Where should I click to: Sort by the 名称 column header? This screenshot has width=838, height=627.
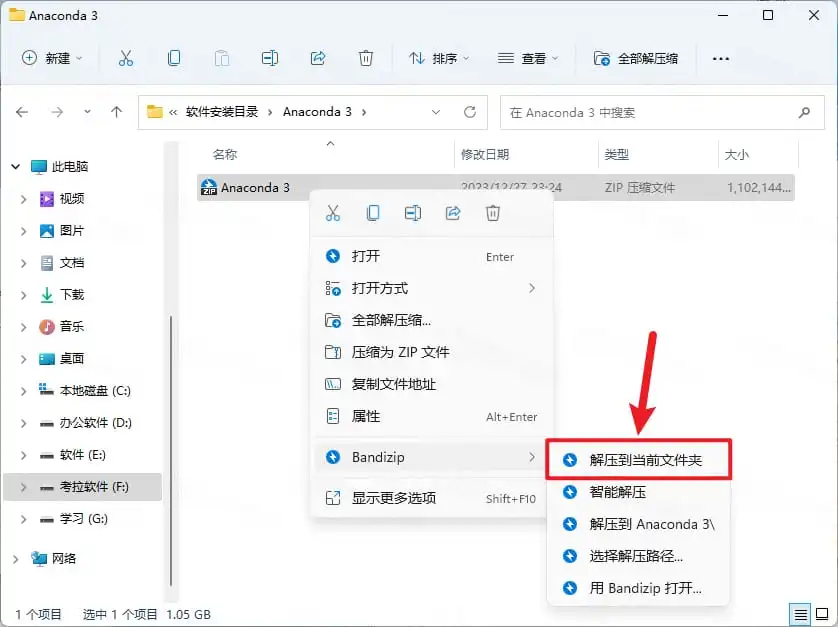click(x=224, y=154)
